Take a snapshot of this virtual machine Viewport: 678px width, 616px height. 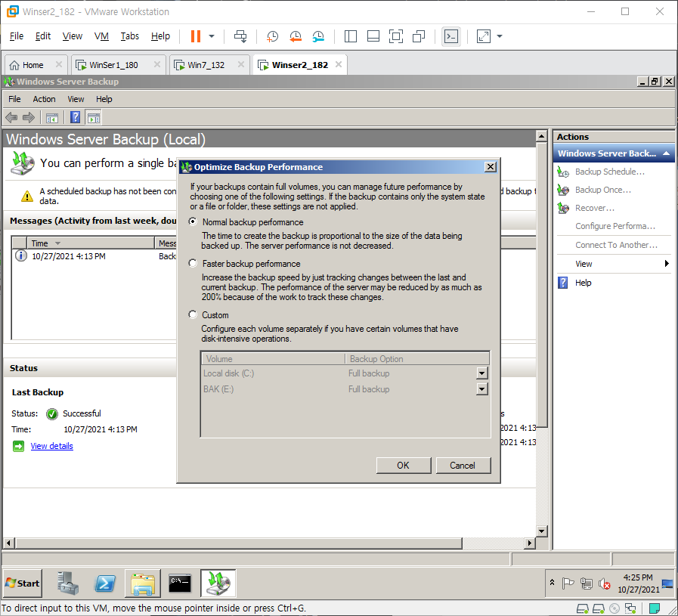pos(272,36)
